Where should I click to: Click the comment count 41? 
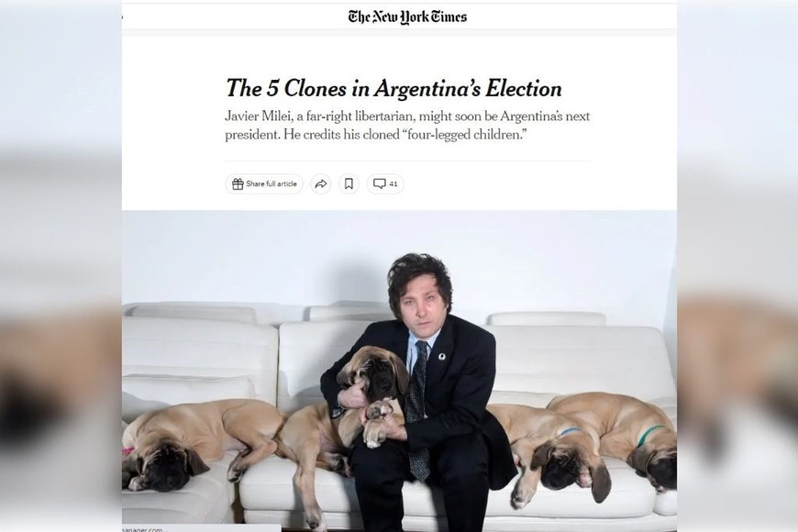393,183
